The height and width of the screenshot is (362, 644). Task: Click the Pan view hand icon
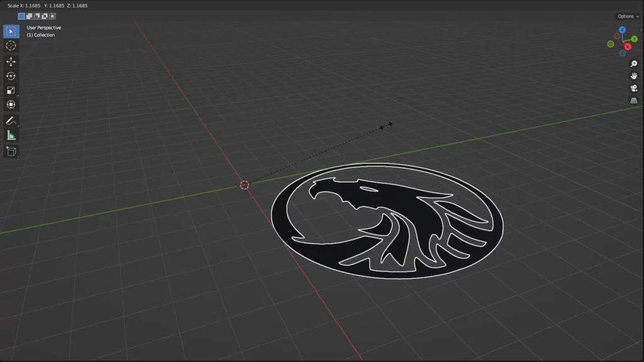point(634,76)
